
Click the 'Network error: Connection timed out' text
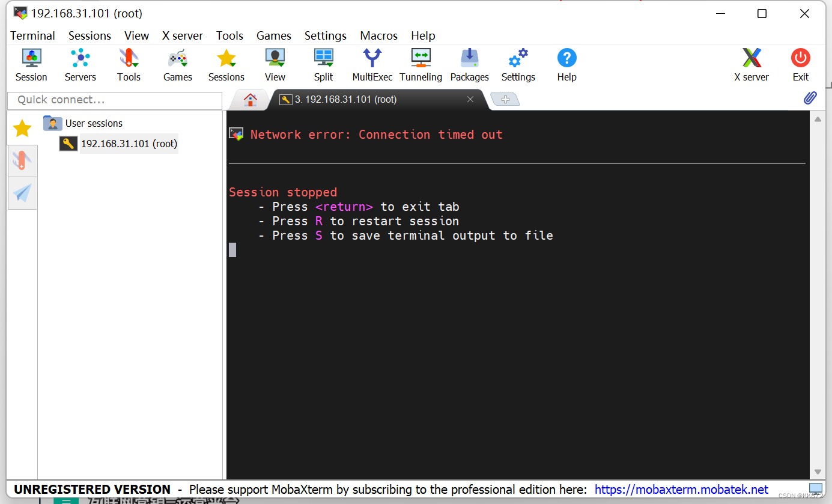point(377,135)
